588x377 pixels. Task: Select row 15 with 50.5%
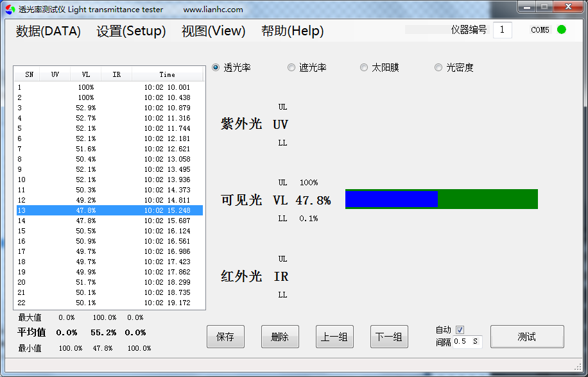pos(110,231)
